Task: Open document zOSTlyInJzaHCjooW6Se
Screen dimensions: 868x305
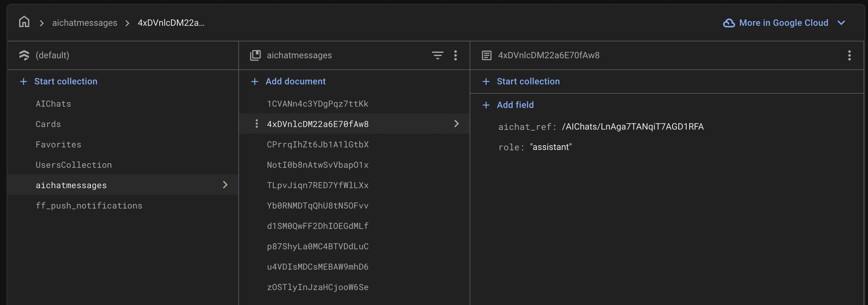Action: (x=318, y=287)
